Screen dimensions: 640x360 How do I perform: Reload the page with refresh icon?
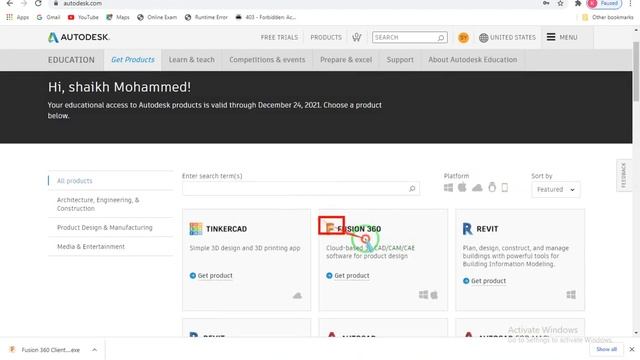[38, 3]
